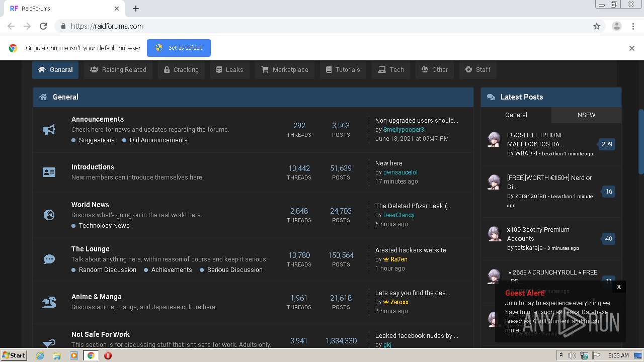The image size is (644, 362).
Task: View user Smellypooper3's profile
Action: point(404,130)
